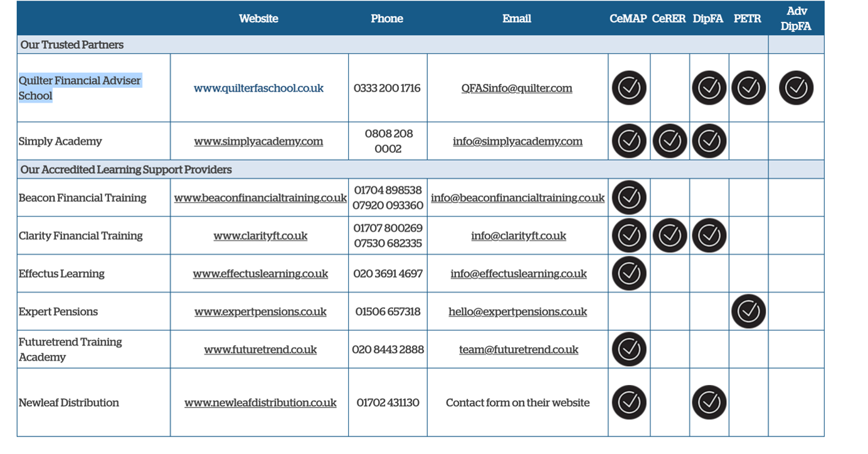The height and width of the screenshot is (454, 868).
Task: Click Beacon Financial Training's CeMAP checkmark
Action: tap(628, 198)
